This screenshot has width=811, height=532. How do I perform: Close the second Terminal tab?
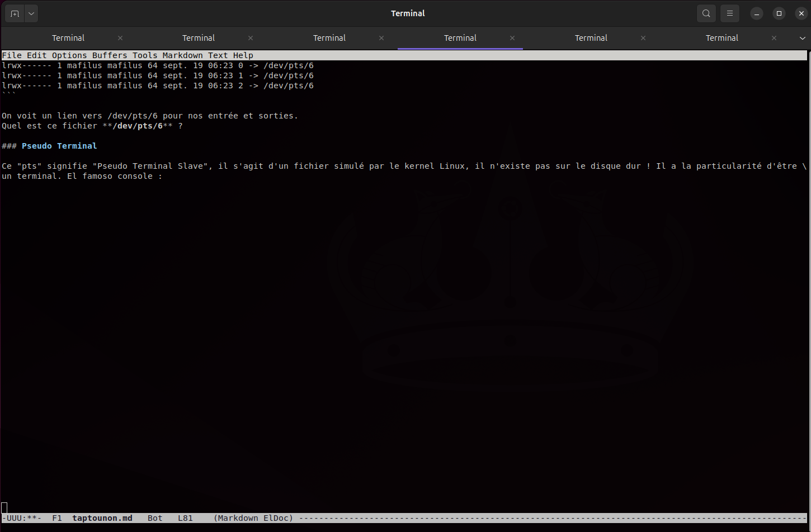tap(251, 38)
